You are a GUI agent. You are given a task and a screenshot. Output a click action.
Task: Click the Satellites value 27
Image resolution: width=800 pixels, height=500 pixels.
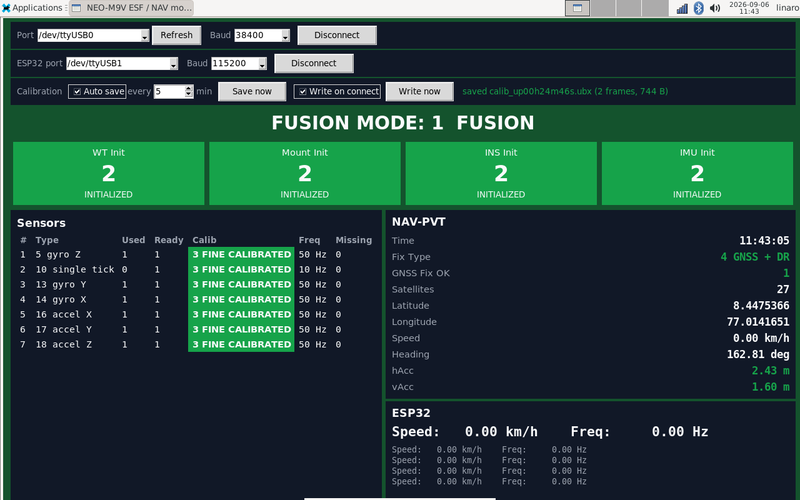tap(783, 290)
